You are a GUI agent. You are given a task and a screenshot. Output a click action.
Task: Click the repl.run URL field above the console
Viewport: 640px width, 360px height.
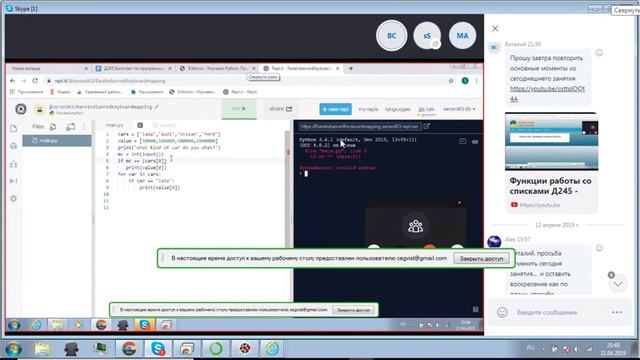pyautogui.click(x=359, y=127)
